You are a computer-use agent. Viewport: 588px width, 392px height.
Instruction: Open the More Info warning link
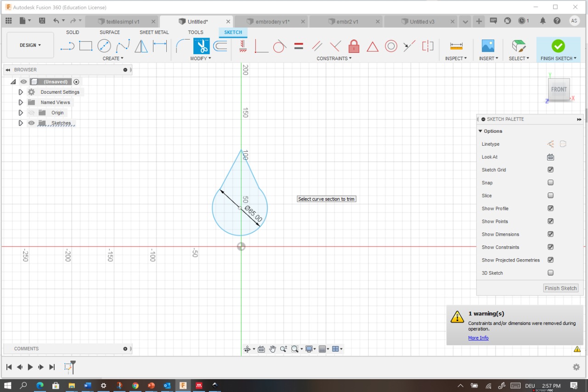pyautogui.click(x=478, y=338)
